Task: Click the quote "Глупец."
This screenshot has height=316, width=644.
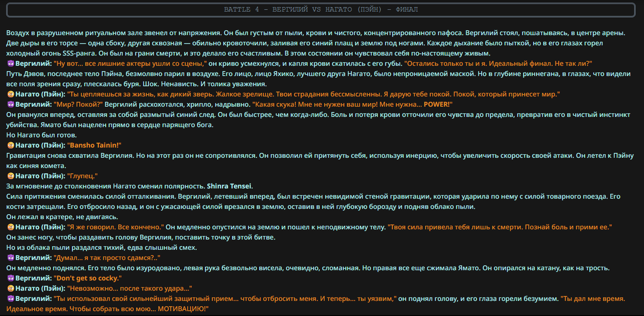Action: (x=82, y=176)
